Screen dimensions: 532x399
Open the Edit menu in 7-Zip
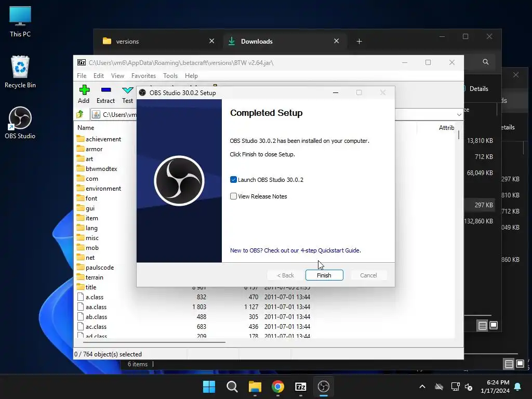(x=99, y=76)
